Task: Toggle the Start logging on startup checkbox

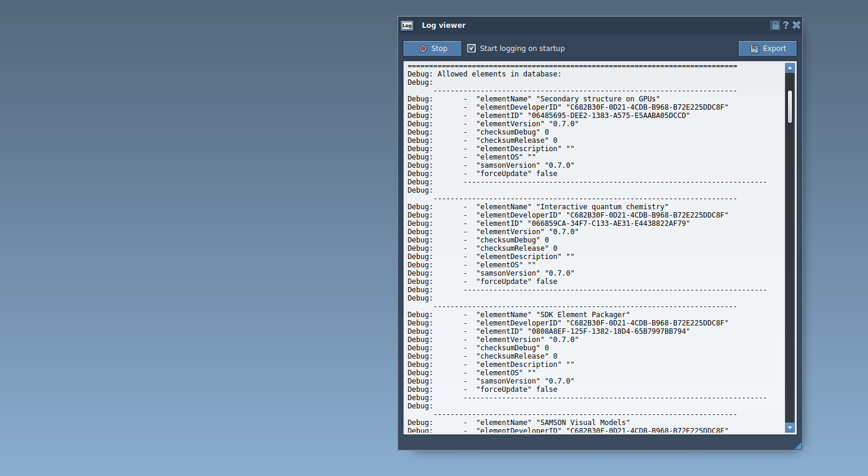Action: coord(472,49)
